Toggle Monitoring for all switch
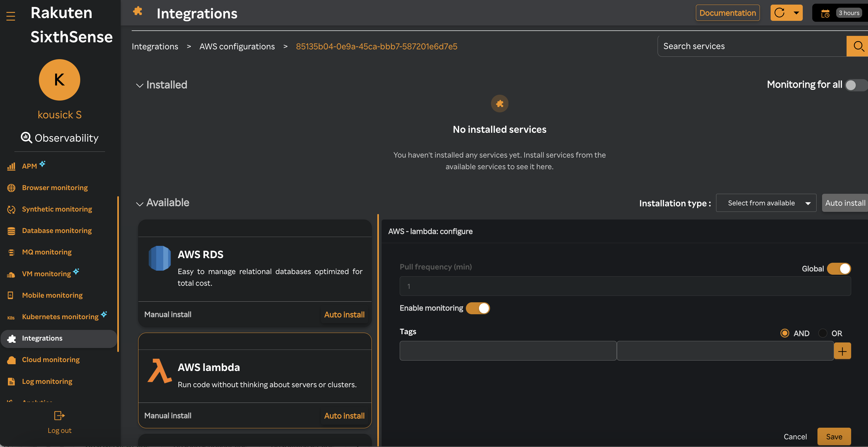The width and height of the screenshot is (868, 447). (855, 85)
